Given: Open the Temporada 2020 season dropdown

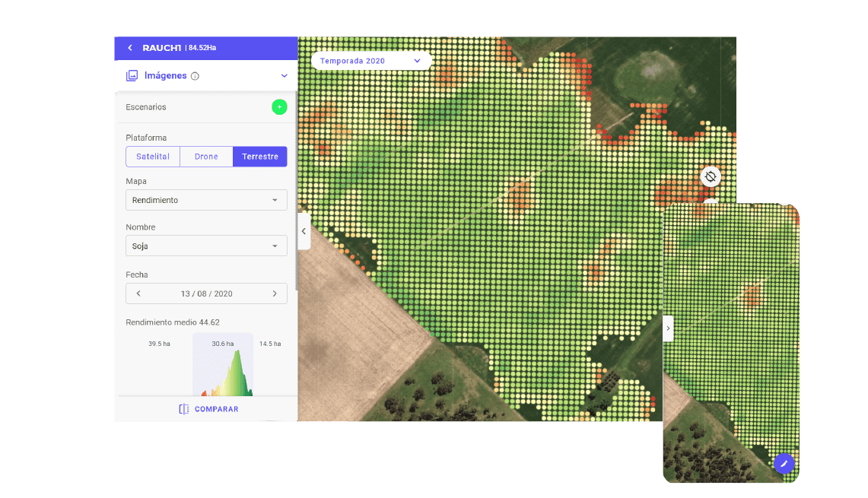Looking at the screenshot, I should (x=371, y=61).
